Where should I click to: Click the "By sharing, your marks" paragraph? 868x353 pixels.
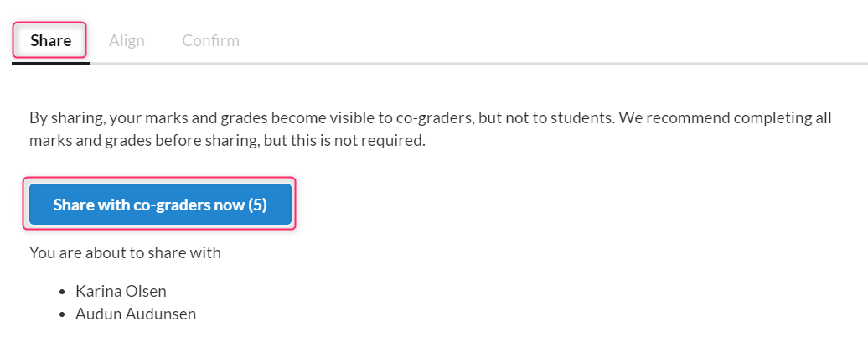(430, 129)
